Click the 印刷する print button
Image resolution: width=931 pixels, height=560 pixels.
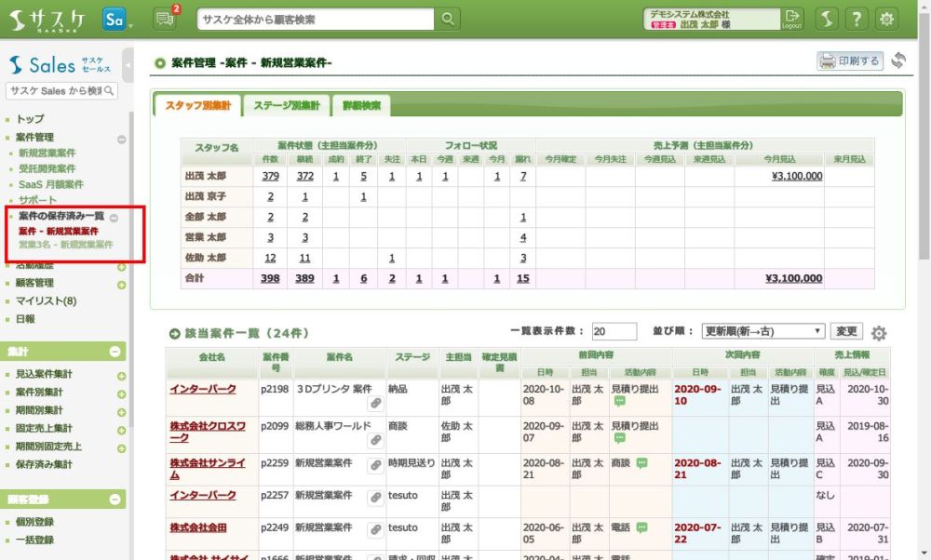[x=849, y=61]
